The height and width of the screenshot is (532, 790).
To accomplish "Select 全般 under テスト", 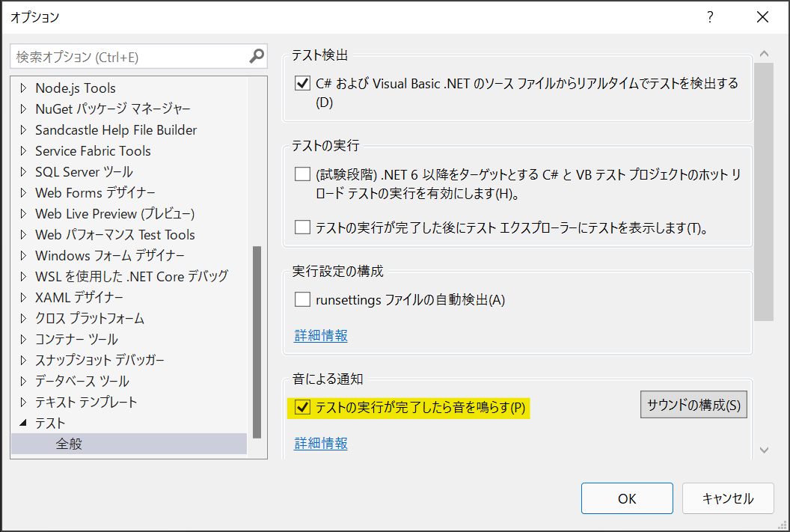I will pyautogui.click(x=129, y=444).
